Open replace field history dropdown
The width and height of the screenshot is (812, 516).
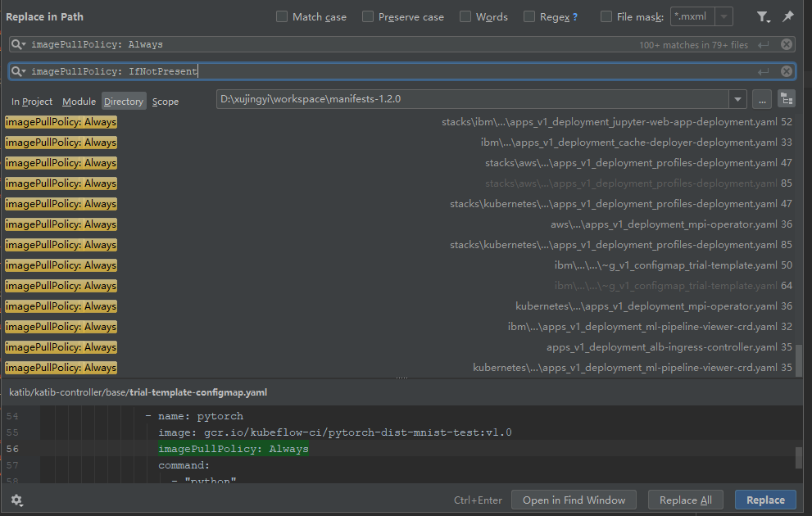pyautogui.click(x=18, y=71)
